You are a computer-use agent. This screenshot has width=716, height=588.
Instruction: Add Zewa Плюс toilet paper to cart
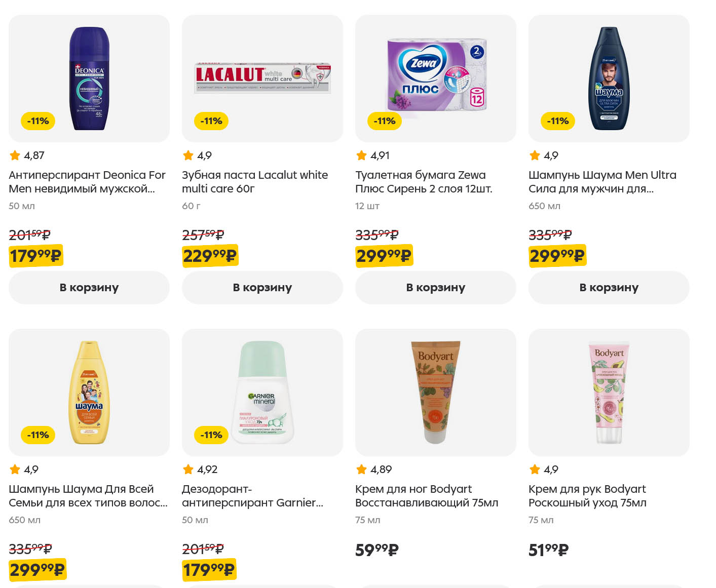tap(436, 288)
